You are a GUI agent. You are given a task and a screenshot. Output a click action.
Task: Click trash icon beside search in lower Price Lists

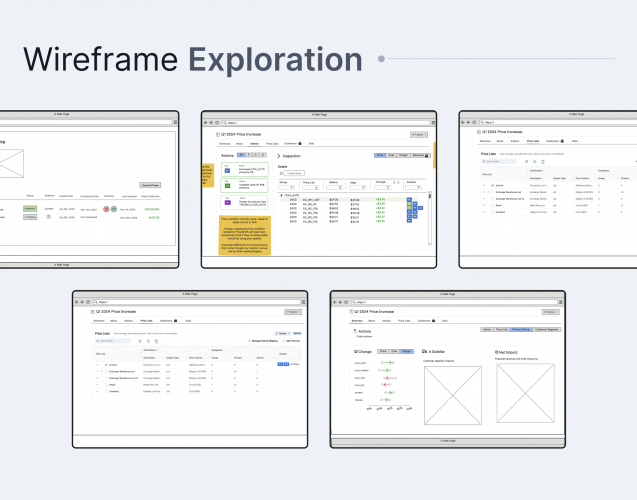[x=156, y=341]
